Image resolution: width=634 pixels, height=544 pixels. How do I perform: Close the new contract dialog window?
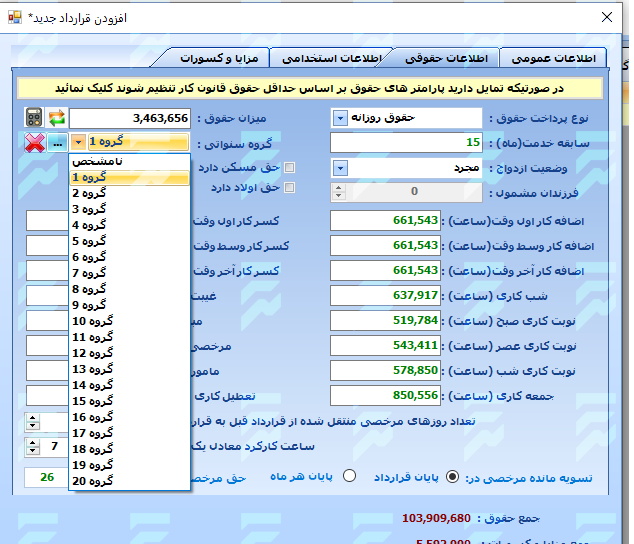[606, 17]
